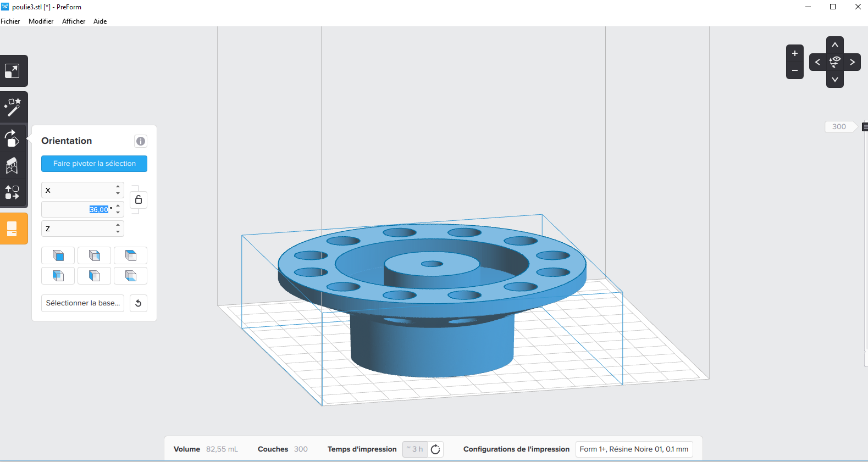Zoom out with the minus view button

pos(795,70)
